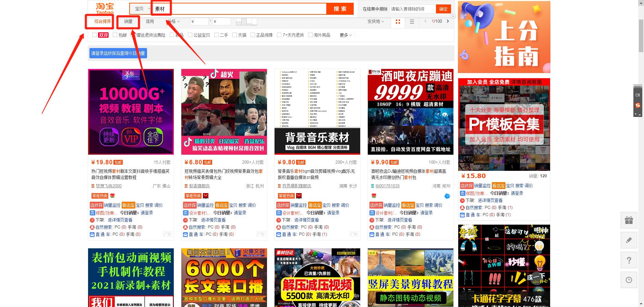The height and width of the screenshot is (307, 644).
Task: Click the Taobao logo
Action: 105,8
